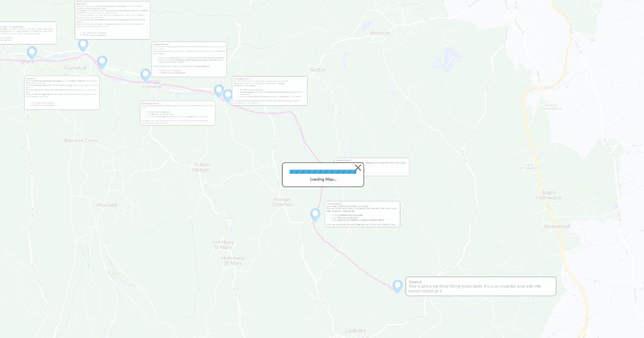Select the info box above Abinger Hammer

pyautogui.click(x=189, y=59)
